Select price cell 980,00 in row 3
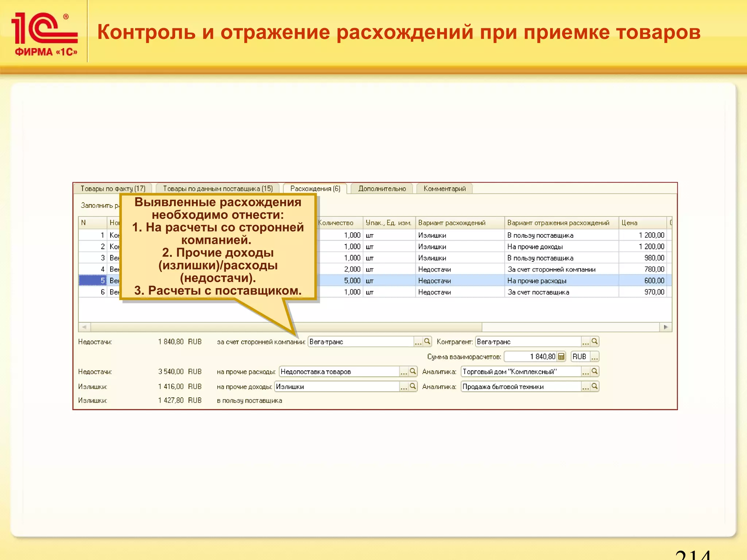This screenshot has height=560, width=747. [x=643, y=258]
